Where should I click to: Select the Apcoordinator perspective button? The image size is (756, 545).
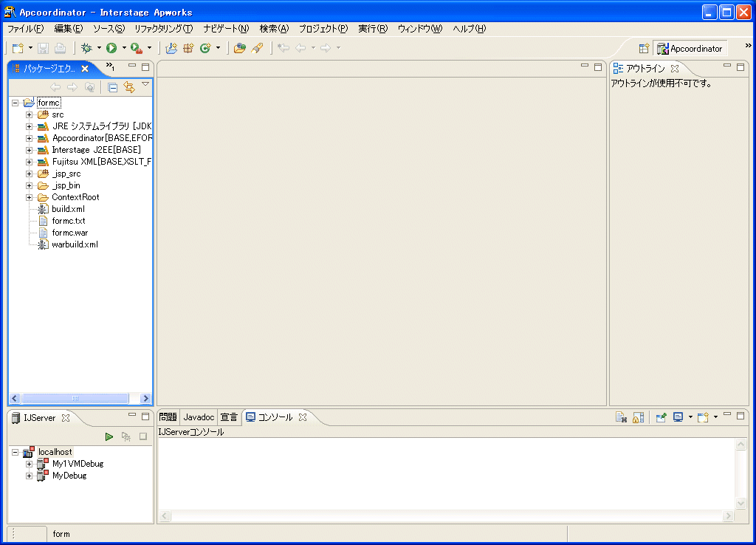click(x=690, y=48)
